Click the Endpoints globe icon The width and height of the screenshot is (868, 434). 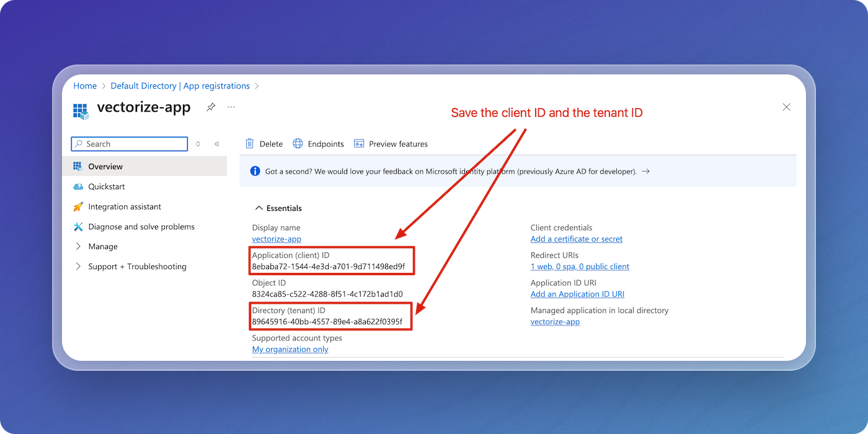click(298, 144)
